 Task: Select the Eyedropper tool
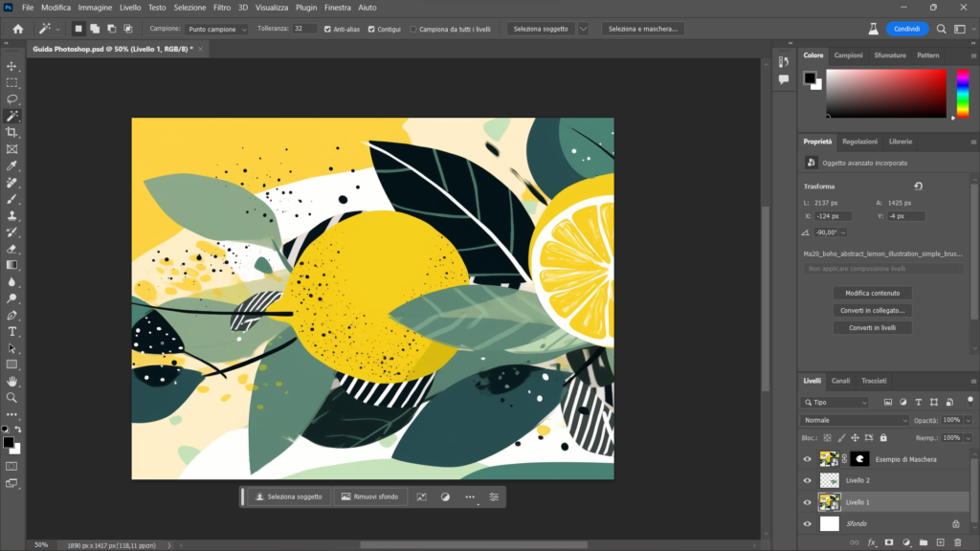(x=12, y=165)
